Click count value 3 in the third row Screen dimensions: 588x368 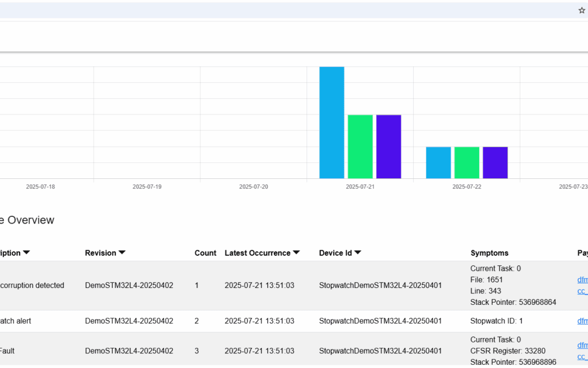(x=197, y=351)
